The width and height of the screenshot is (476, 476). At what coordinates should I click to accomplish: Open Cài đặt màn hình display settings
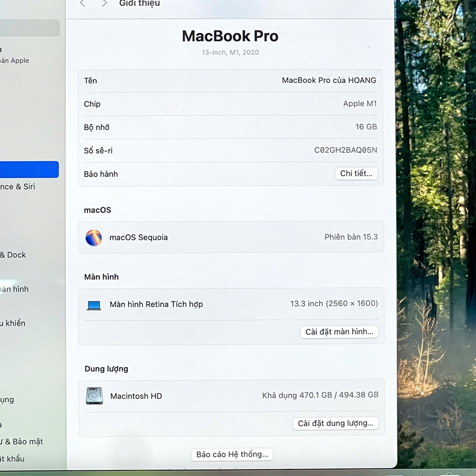339,332
